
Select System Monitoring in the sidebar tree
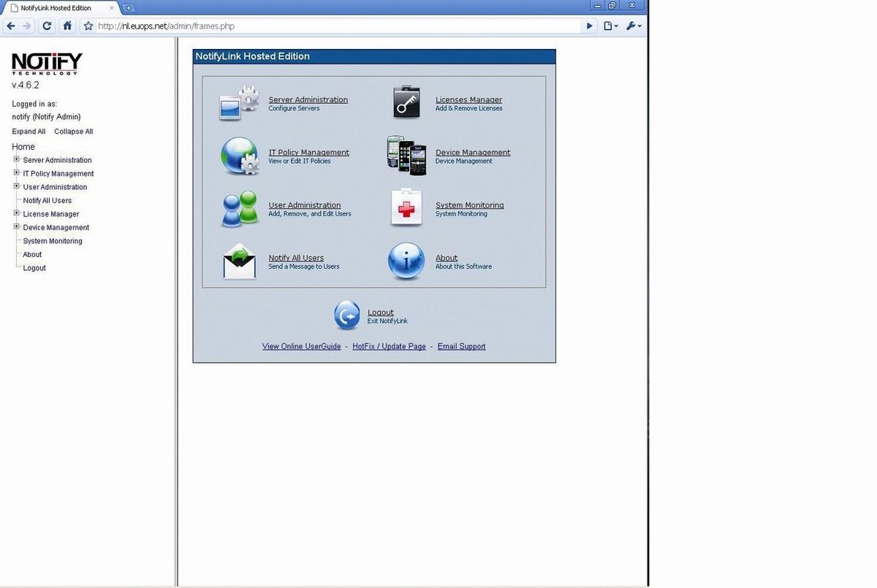point(53,241)
